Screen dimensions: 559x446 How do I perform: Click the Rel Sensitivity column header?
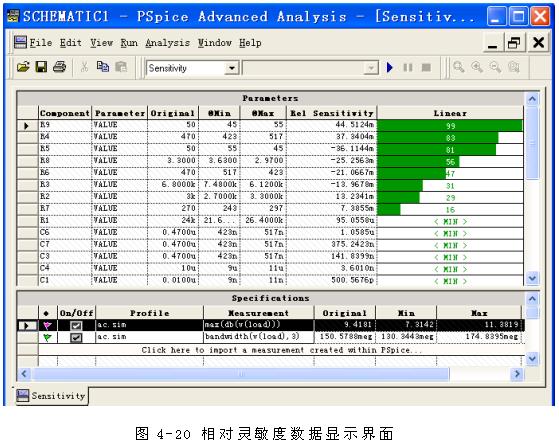coord(332,113)
